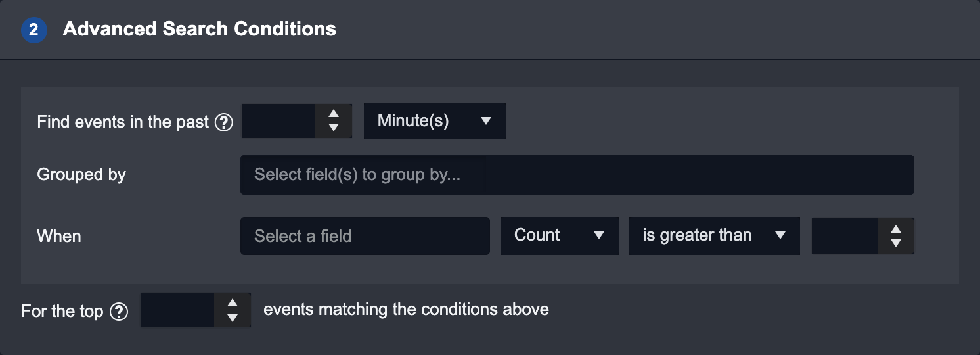Decrement the 'is greater than' threshold value
980x355 pixels.
(x=896, y=243)
